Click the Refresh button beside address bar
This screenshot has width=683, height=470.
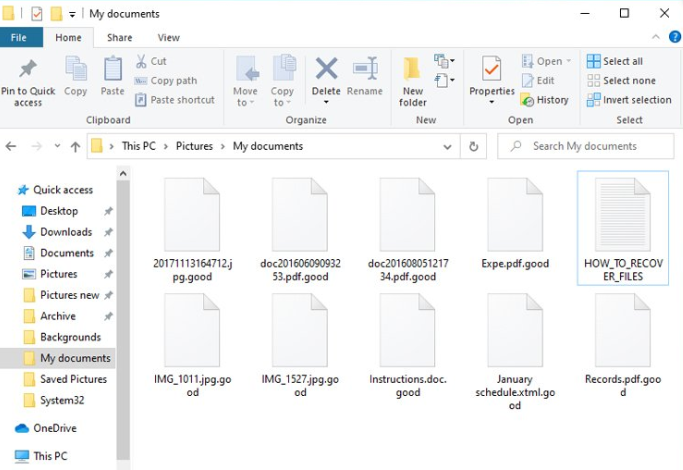475,146
